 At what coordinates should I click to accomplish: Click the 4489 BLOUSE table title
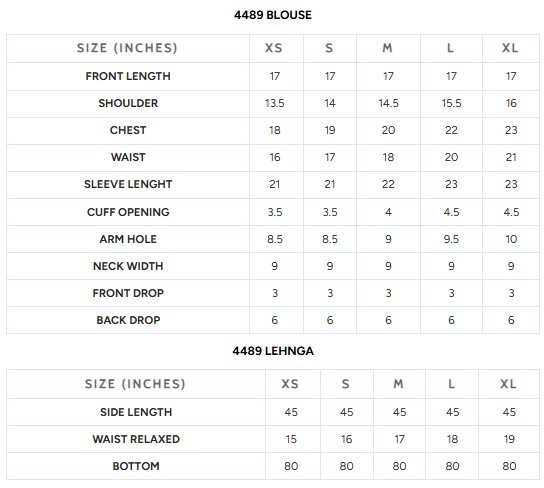[x=273, y=15]
